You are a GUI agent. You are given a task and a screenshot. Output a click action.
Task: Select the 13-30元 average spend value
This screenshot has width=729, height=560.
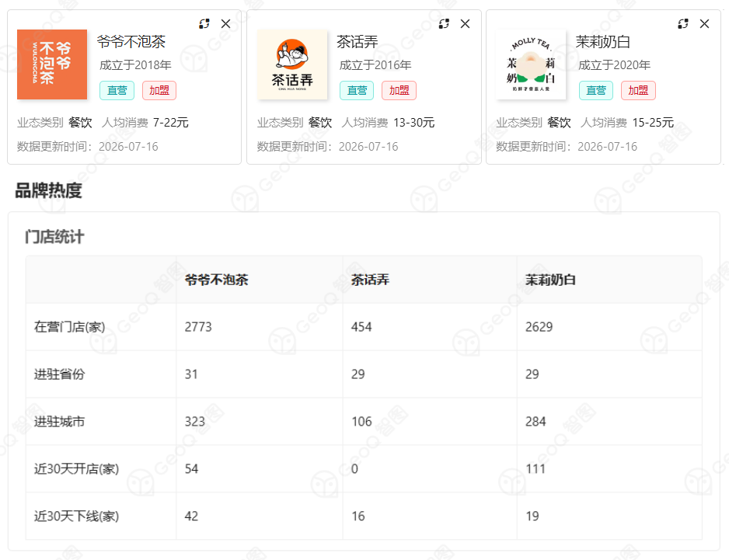coord(413,123)
